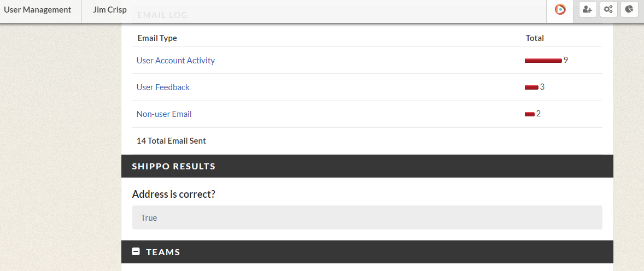Open the Non-user Email link
The image size is (644, 271).
pos(164,114)
